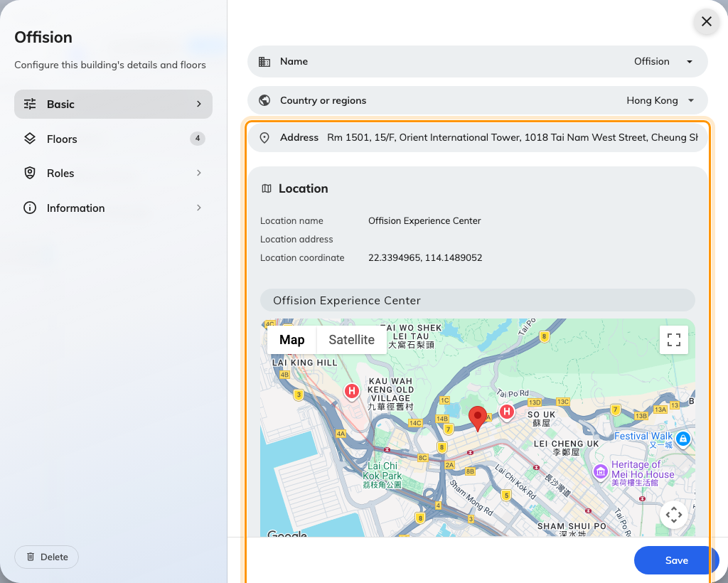Open the Basic settings section
This screenshot has width=728, height=583.
pos(113,104)
